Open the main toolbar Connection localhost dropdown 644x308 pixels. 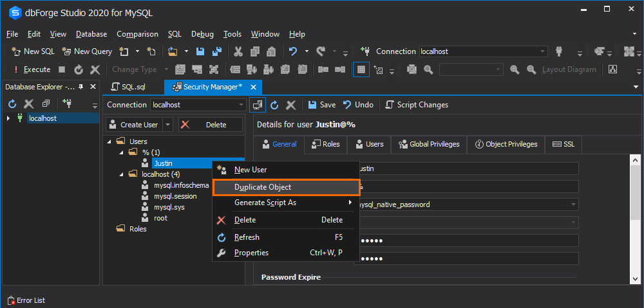click(544, 51)
